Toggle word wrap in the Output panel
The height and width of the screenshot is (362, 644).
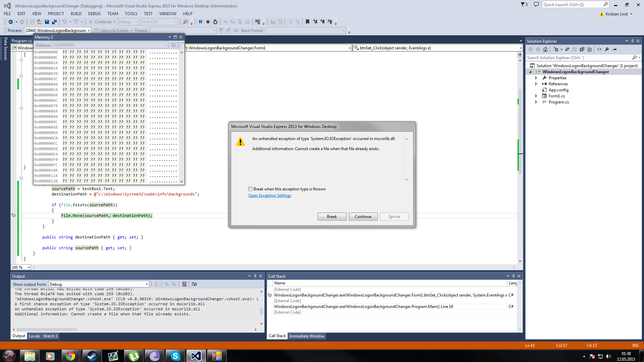pyautogui.click(x=194, y=284)
